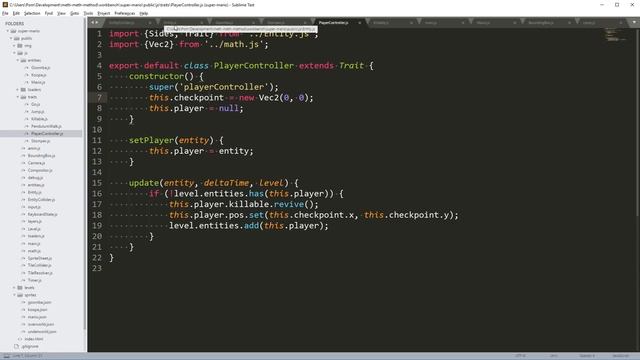
Task: Open Compositor.js in the sidebar
Action: [40, 171]
